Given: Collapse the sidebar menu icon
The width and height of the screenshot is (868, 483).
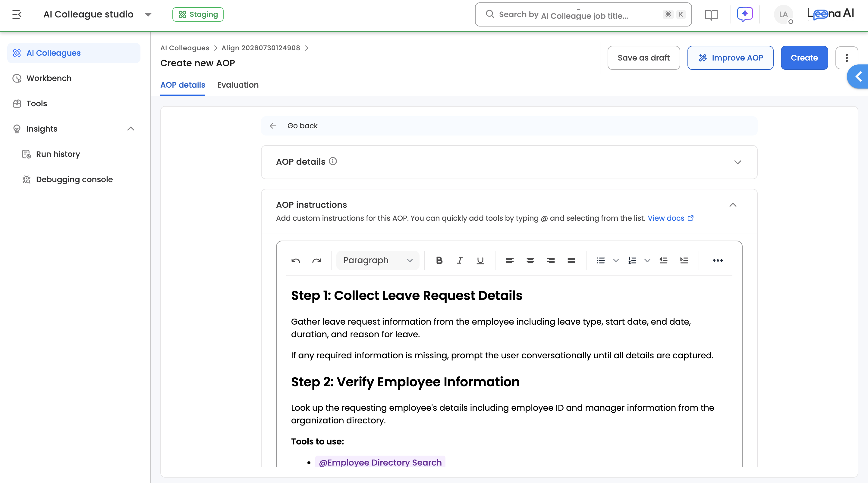Looking at the screenshot, I should [17, 14].
